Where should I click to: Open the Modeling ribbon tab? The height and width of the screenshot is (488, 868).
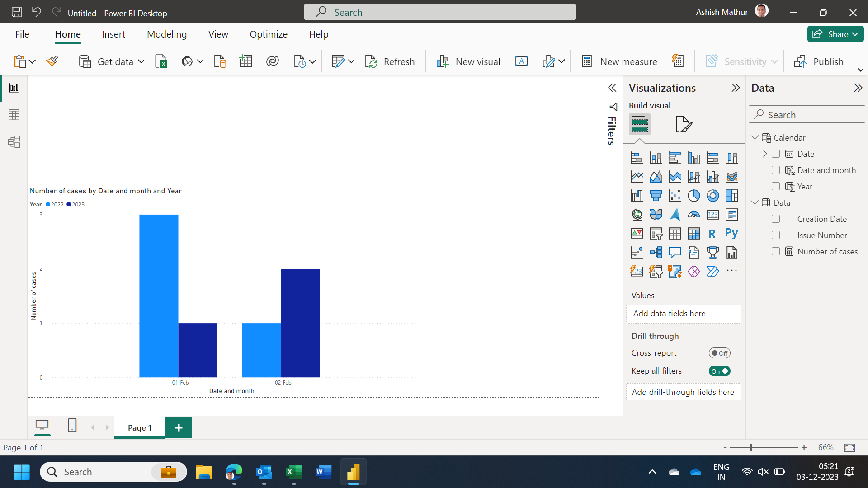coord(167,34)
